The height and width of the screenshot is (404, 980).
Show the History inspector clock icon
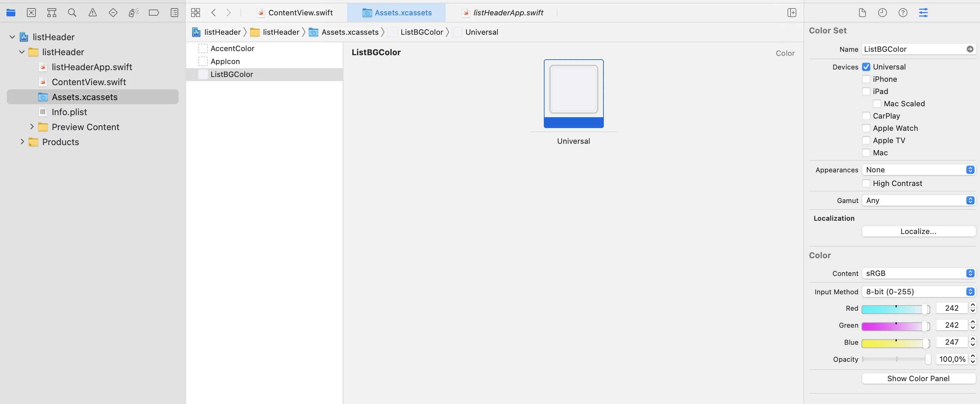pos(882,13)
